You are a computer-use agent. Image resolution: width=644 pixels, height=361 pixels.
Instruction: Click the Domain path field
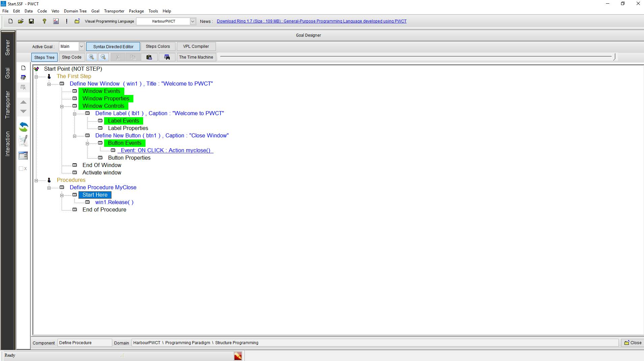click(375, 343)
